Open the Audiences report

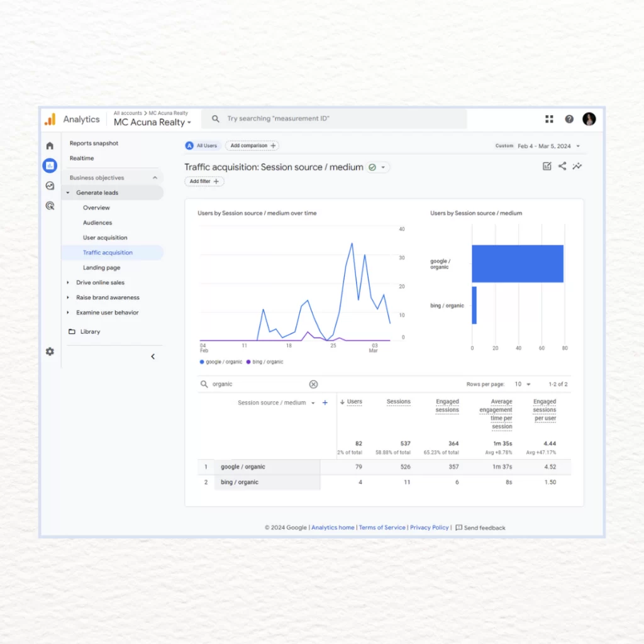coord(97,223)
